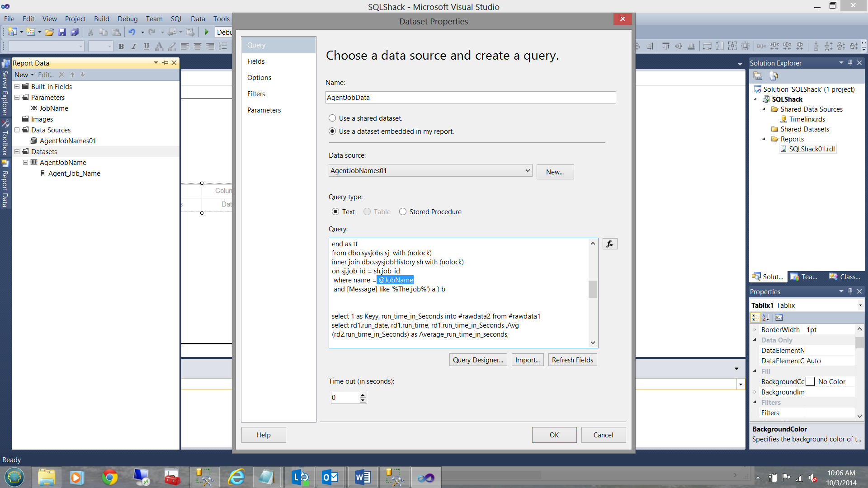Viewport: 868px width, 488px height.
Task: Click the Start Debugging play icon
Action: (207, 32)
